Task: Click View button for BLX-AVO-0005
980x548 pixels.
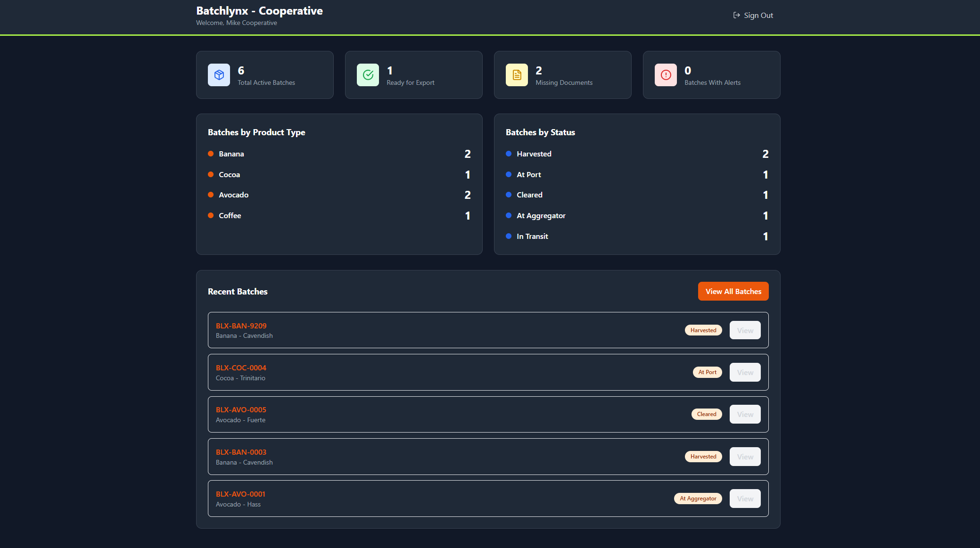Action: click(x=745, y=414)
